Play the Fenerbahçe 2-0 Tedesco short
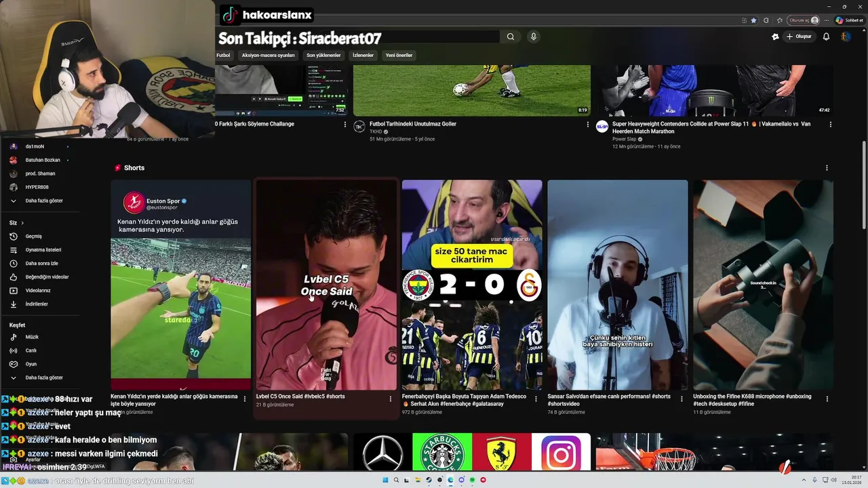Image resolution: width=868 pixels, height=488 pixels. tap(472, 285)
